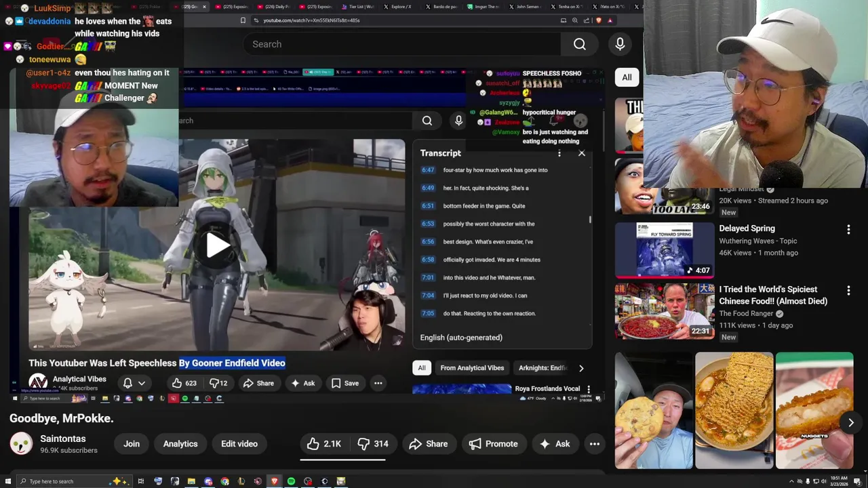Select Arknights: Endfield chip

[542, 368]
